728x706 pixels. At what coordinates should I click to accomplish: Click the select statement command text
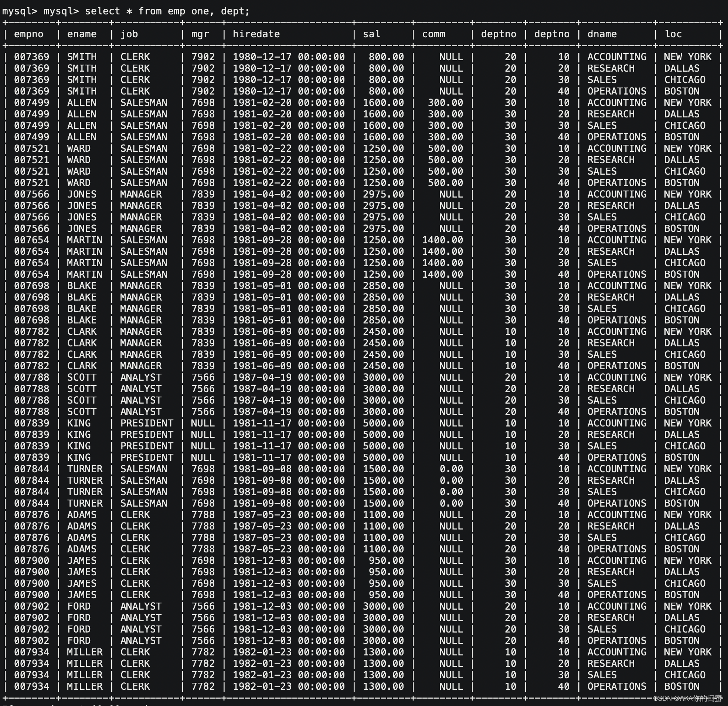pyautogui.click(x=167, y=11)
